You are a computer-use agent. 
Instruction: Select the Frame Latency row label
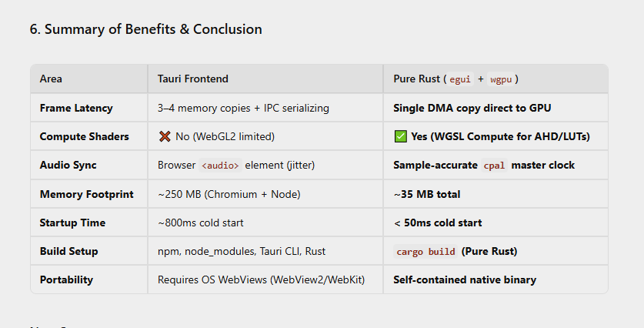point(76,108)
